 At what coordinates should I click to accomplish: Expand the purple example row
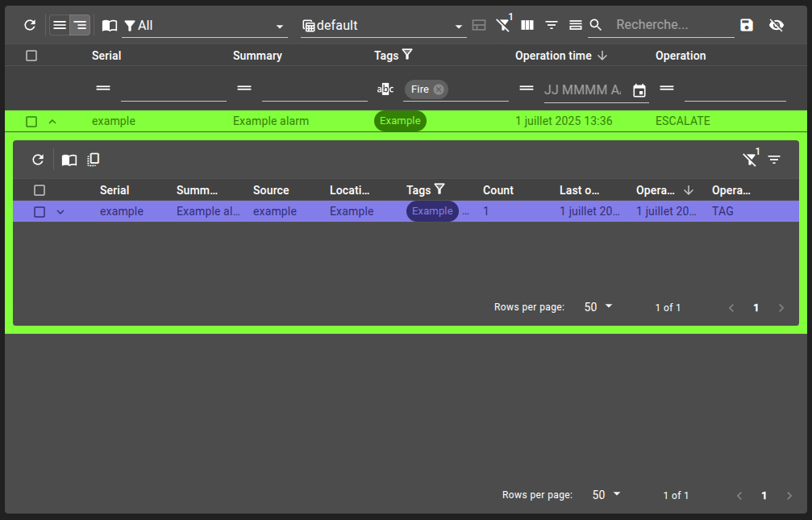[x=60, y=211]
